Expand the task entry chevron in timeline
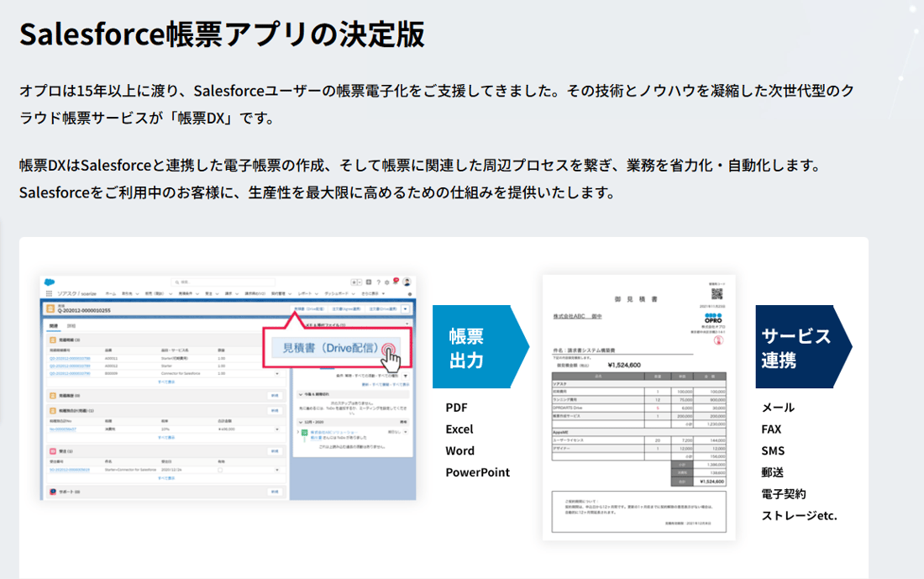The image size is (924, 579). click(x=297, y=432)
